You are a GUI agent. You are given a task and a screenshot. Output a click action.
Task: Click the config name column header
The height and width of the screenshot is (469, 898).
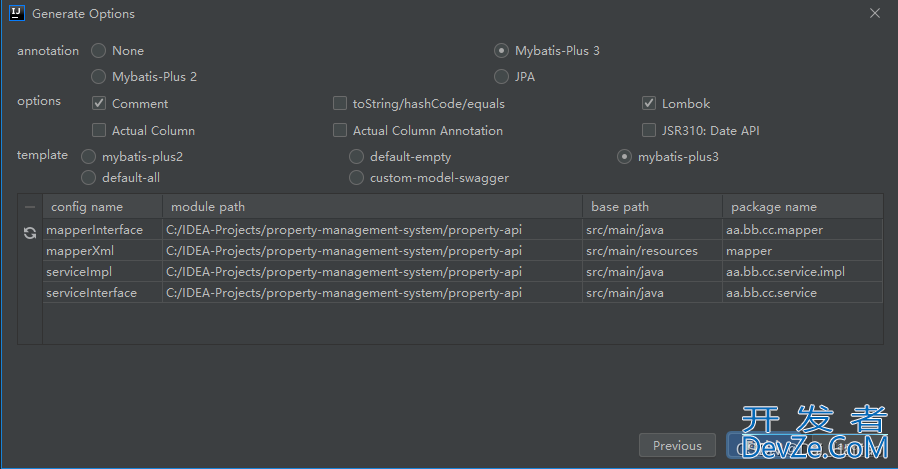point(103,207)
